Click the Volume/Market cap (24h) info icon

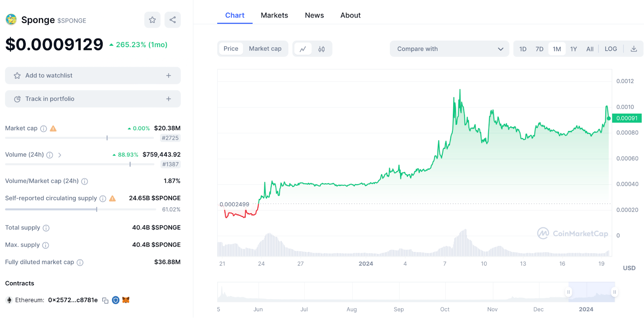point(85,181)
